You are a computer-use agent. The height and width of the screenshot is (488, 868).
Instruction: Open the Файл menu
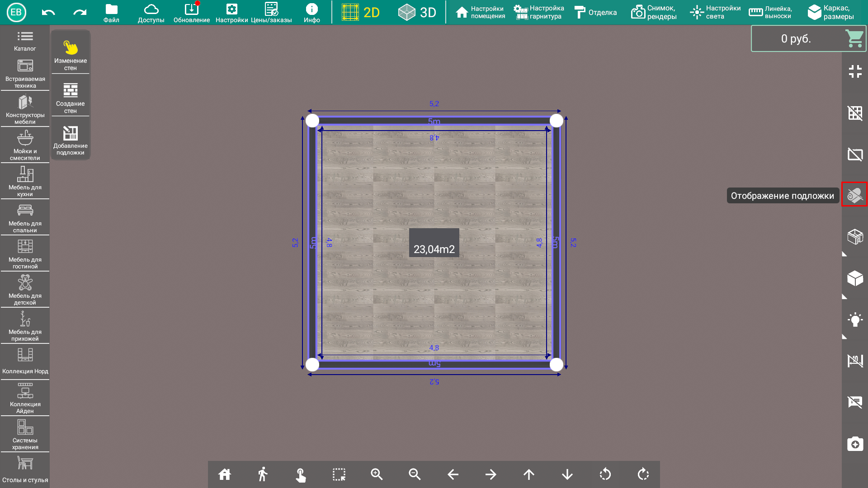click(x=111, y=13)
